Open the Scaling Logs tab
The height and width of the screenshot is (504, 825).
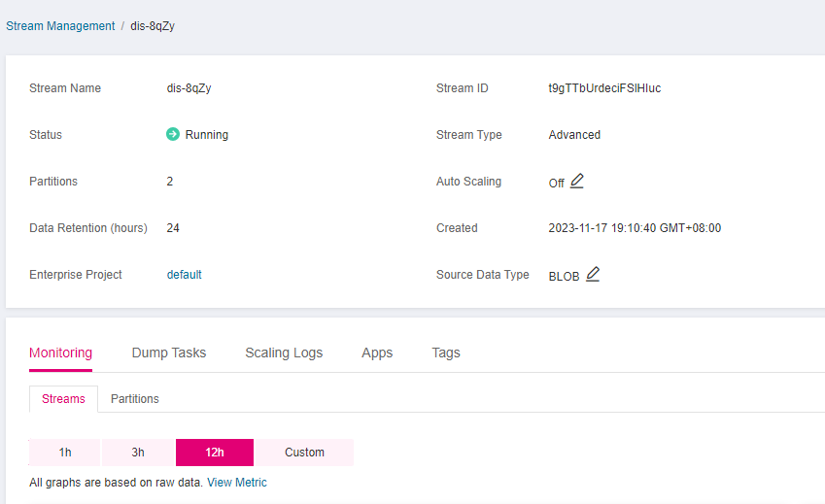284,353
